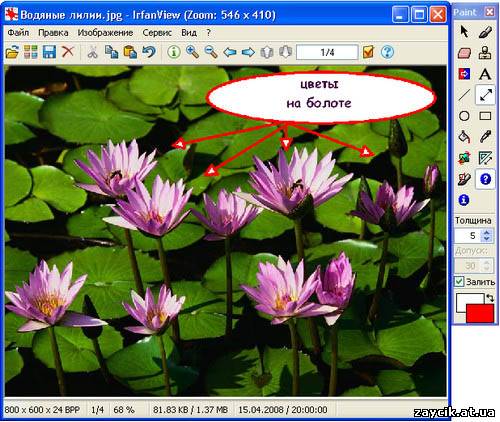Click the displayed water lilies image
The width and height of the screenshot is (500, 422).
pyautogui.click(x=225, y=231)
